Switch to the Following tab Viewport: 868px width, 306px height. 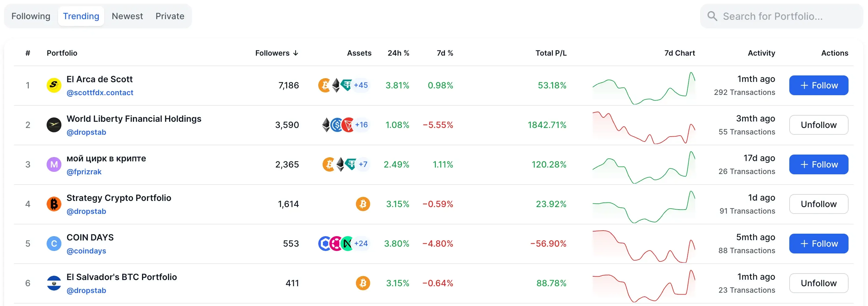(x=31, y=16)
